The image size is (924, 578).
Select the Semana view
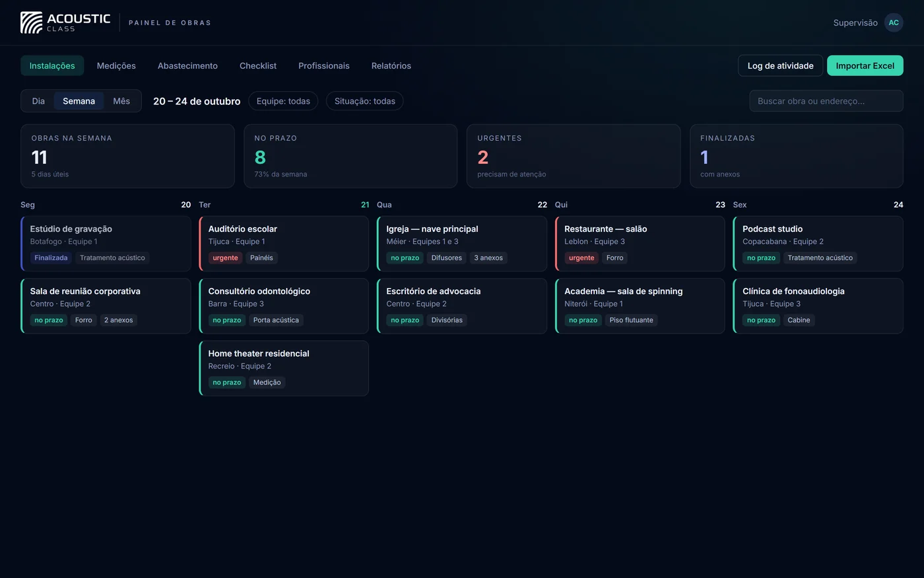point(79,101)
